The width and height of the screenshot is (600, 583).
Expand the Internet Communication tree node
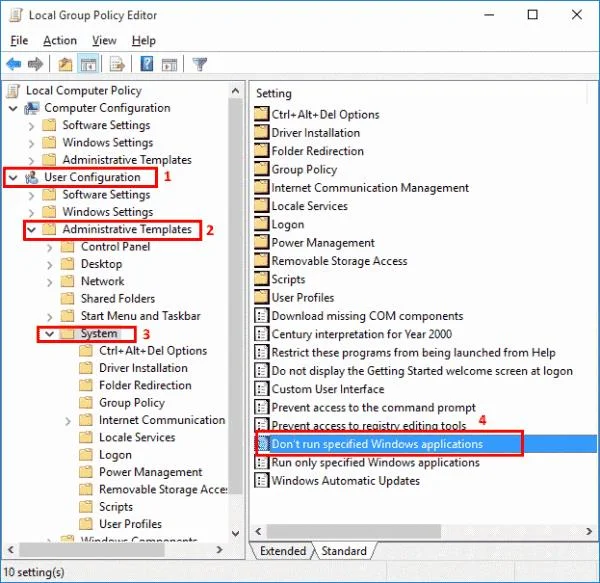(x=68, y=420)
